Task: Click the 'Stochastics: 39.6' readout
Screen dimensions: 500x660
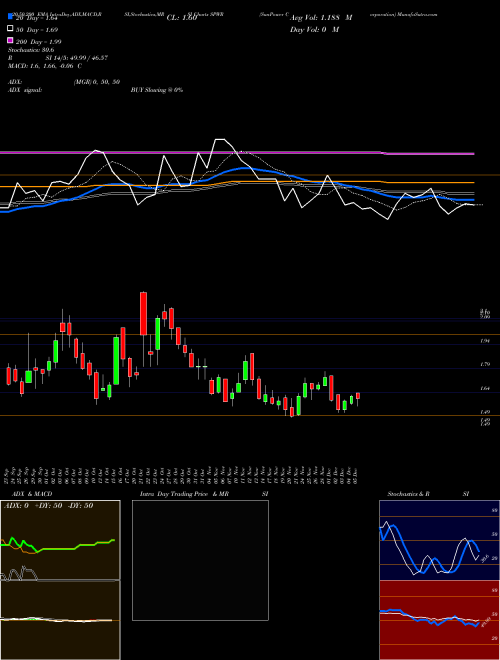Action: (x=31, y=50)
